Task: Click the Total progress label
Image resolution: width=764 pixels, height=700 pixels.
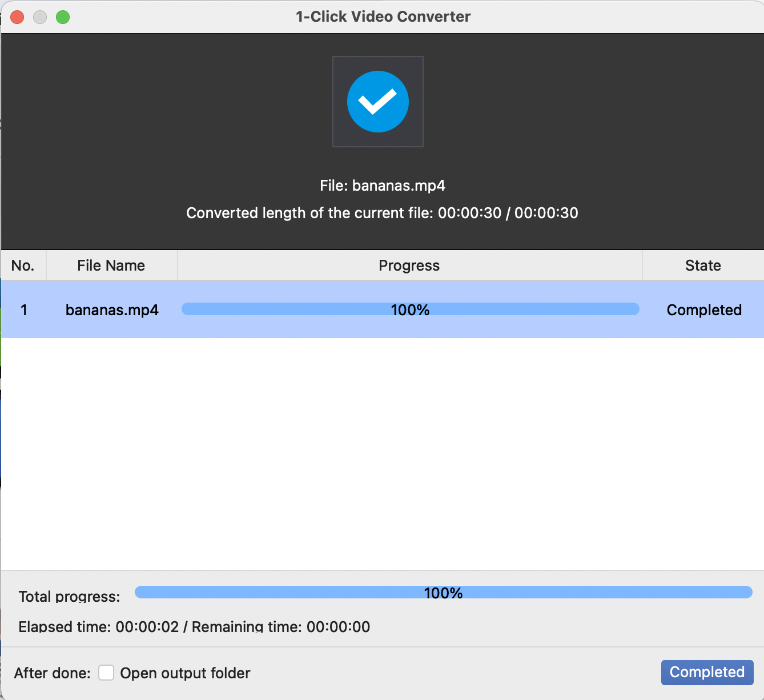Action: point(69,597)
